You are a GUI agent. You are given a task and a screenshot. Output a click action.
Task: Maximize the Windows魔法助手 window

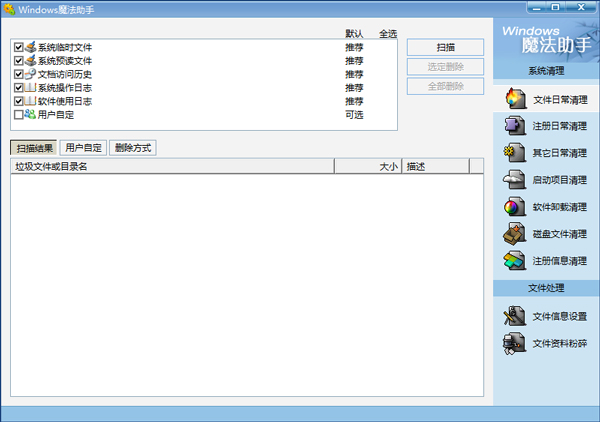556,7
